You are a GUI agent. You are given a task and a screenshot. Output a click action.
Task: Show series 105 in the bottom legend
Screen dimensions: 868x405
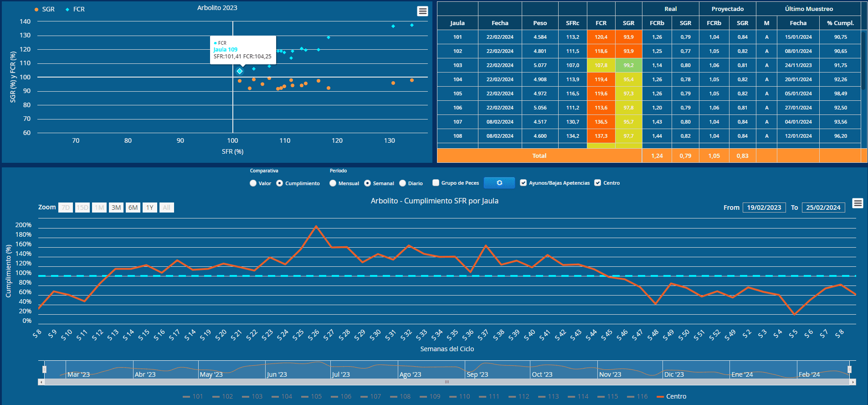pos(311,396)
